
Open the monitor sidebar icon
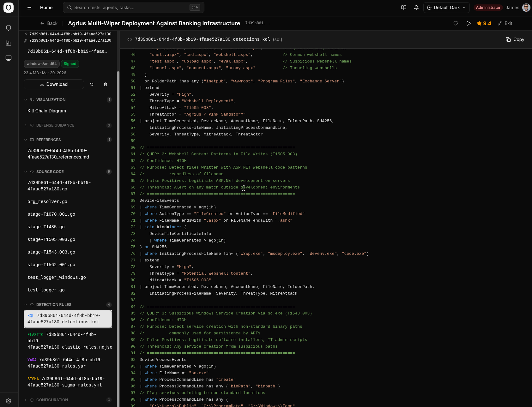coord(9,58)
